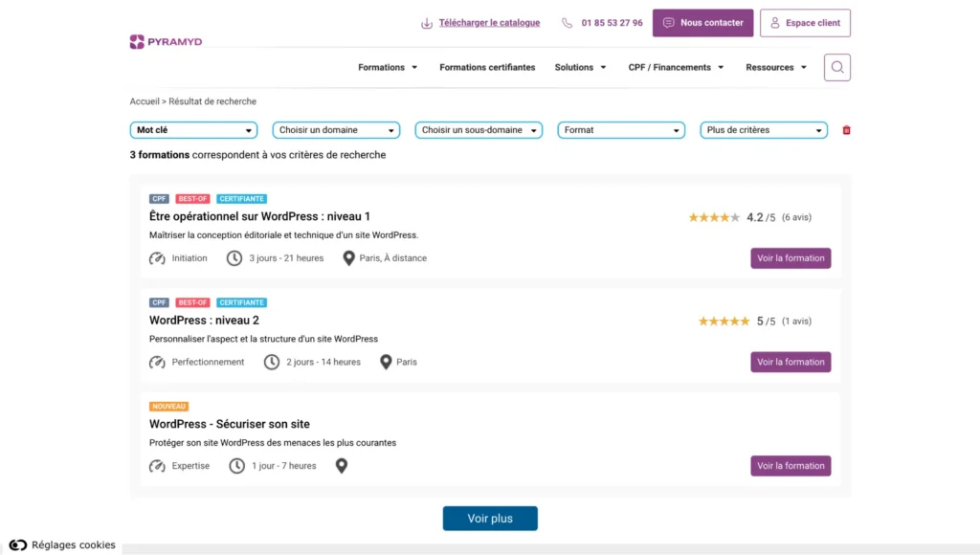Click CERTIFIANTE badge on niveau 1 card

pos(242,199)
